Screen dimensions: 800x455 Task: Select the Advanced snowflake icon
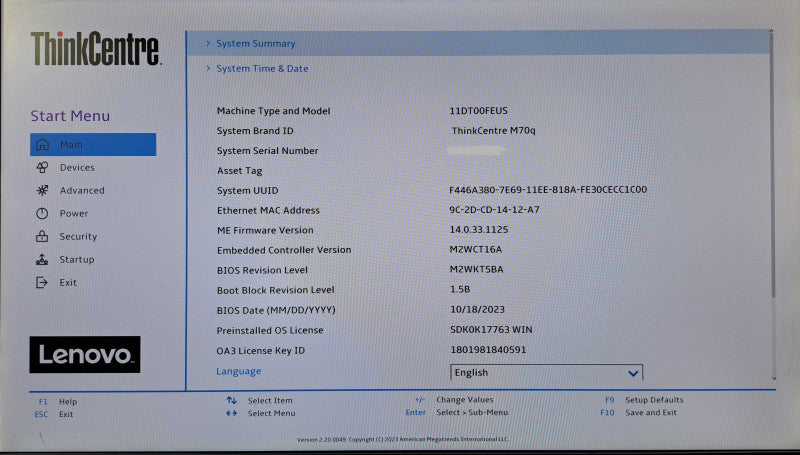click(42, 190)
